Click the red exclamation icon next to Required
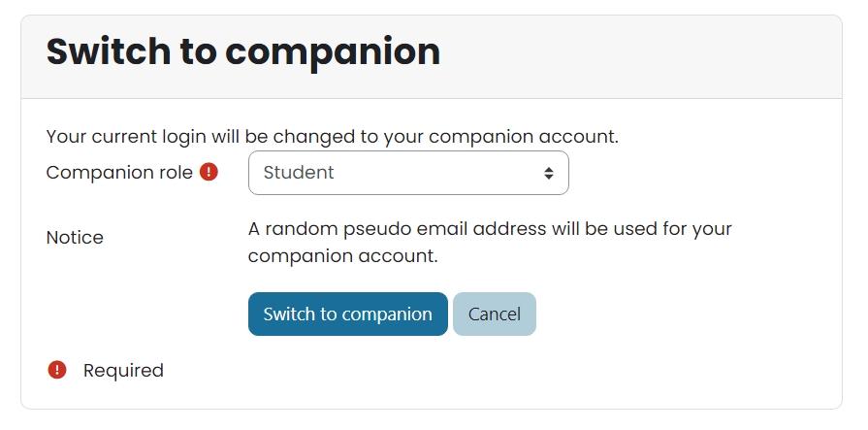The image size is (868, 430). coord(57,370)
